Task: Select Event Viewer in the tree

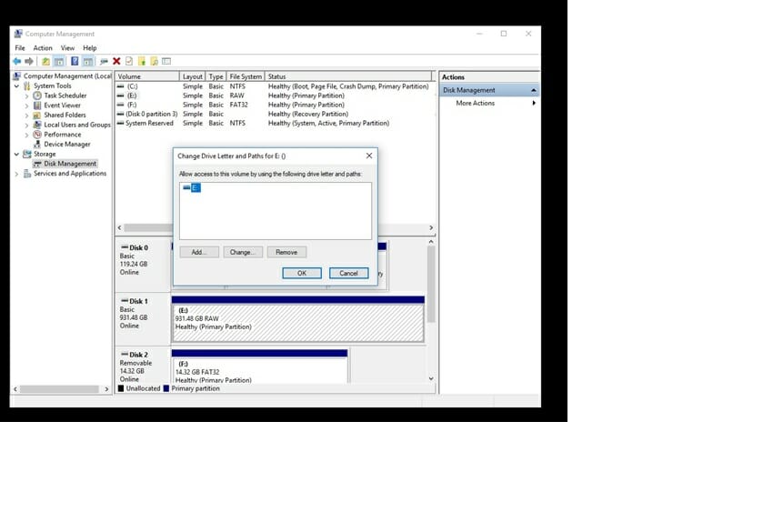Action: click(62, 105)
